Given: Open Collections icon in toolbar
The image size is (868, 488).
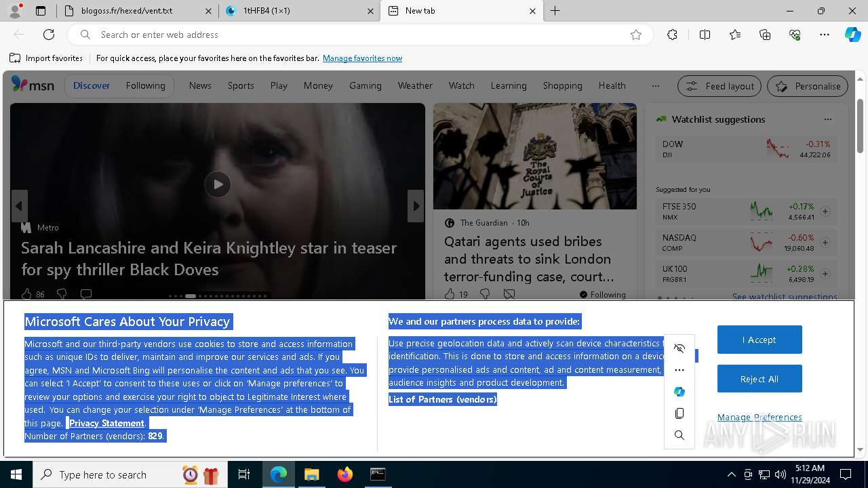Looking at the screenshot, I should pyautogui.click(x=765, y=35).
